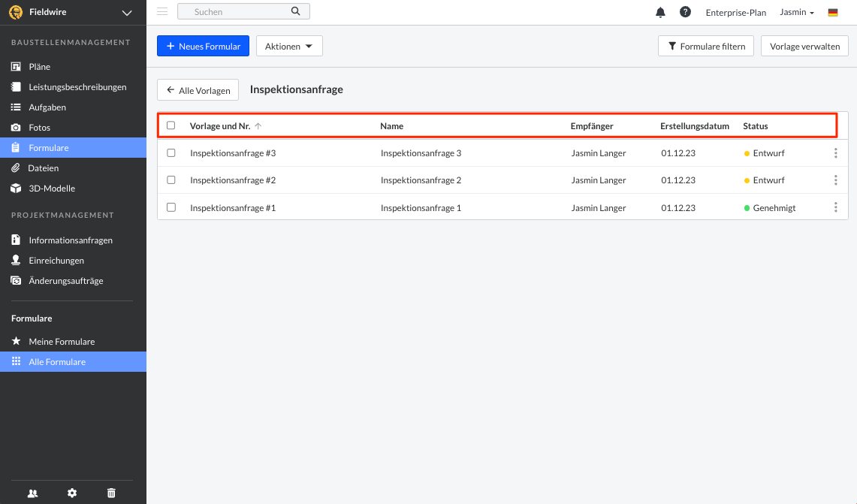Open the people icon in sidebar footer
The width and height of the screenshot is (857, 504).
(x=32, y=493)
